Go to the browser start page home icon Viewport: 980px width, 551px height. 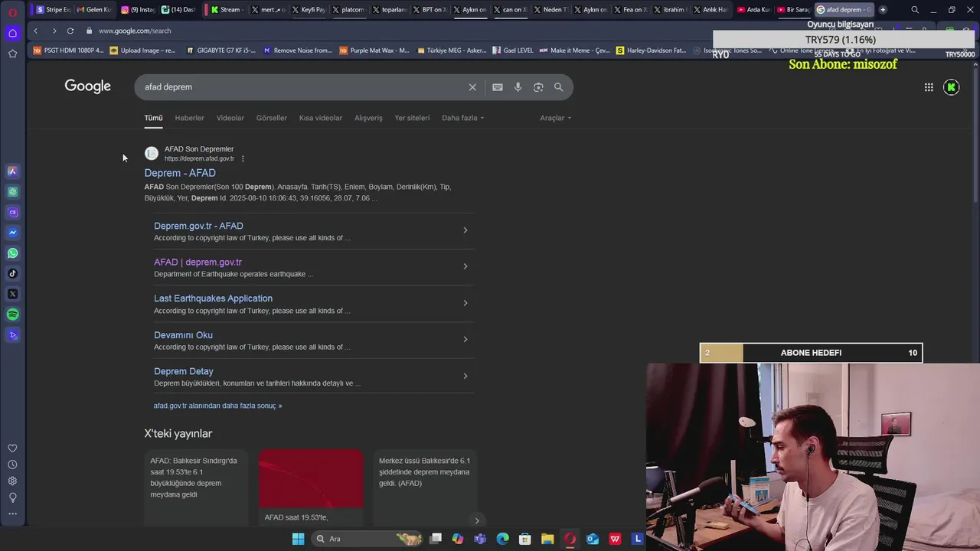click(12, 33)
